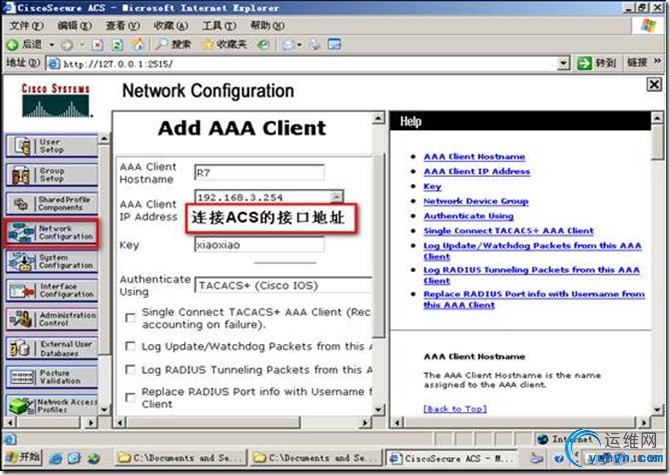Screen dimensions: 670x475
Task: Open the Favorites menu (收藏)
Action: 170,26
